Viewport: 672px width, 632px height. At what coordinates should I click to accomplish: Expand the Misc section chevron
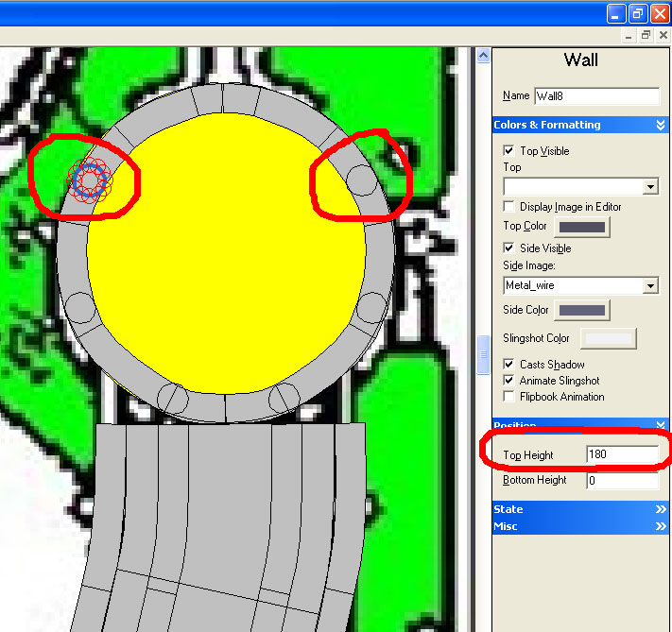[661, 526]
